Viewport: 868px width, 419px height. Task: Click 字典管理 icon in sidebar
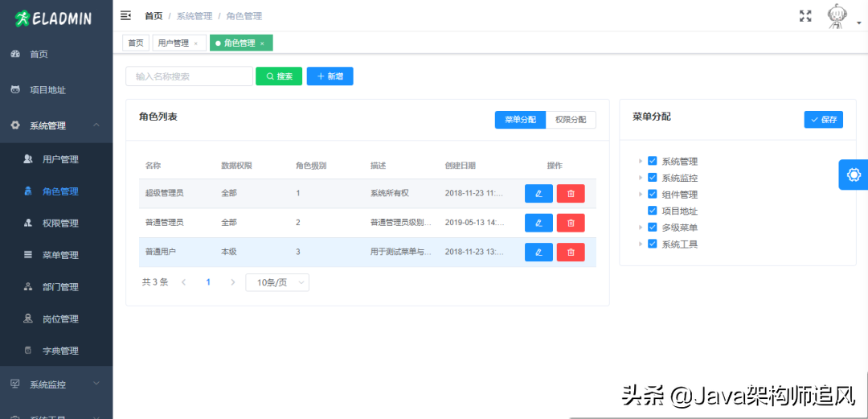(28, 351)
